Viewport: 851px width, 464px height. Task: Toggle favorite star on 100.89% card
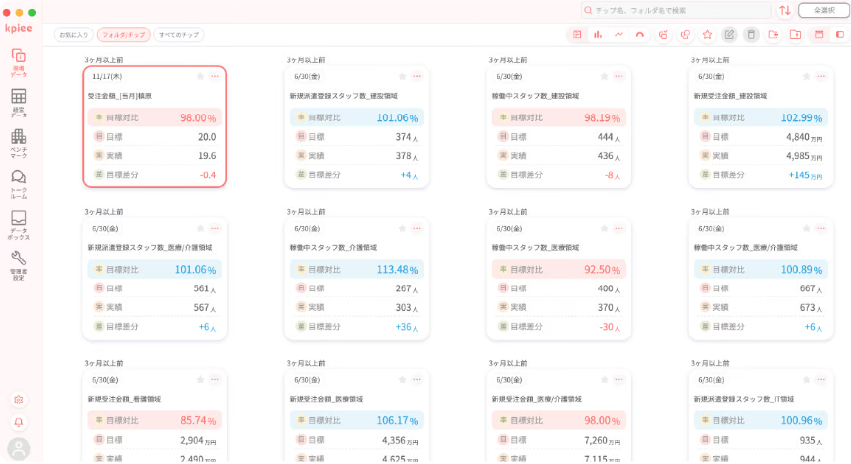pos(806,228)
